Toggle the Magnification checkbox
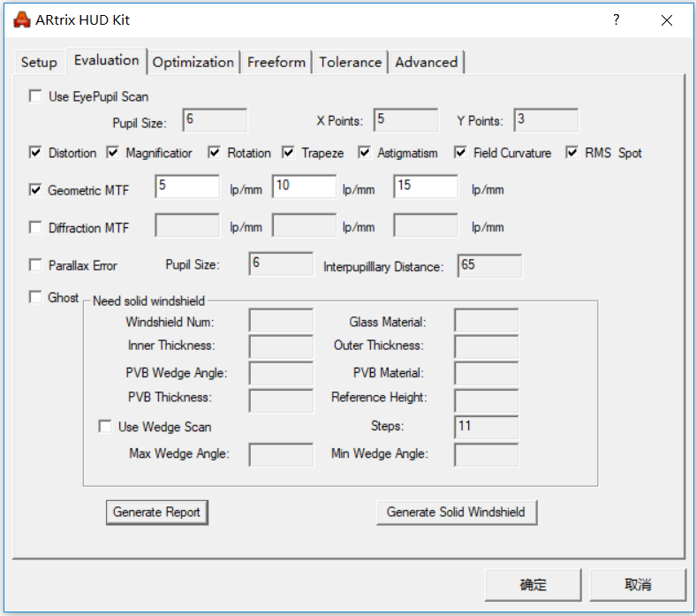The width and height of the screenshot is (696, 616). pos(113,153)
